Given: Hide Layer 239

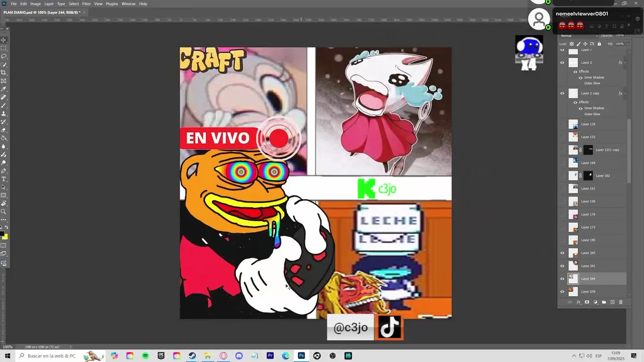Looking at the screenshot, I should click(x=562, y=292).
